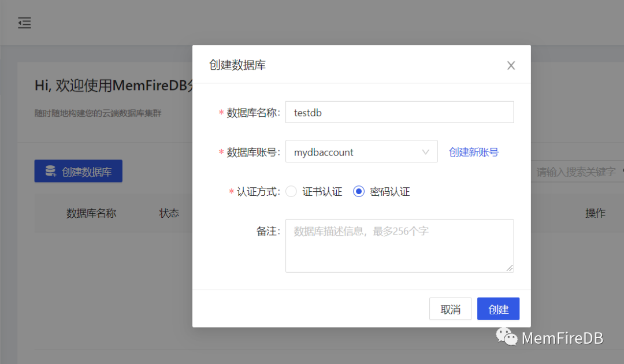Click the 取消 button
624x364 pixels.
tap(450, 309)
